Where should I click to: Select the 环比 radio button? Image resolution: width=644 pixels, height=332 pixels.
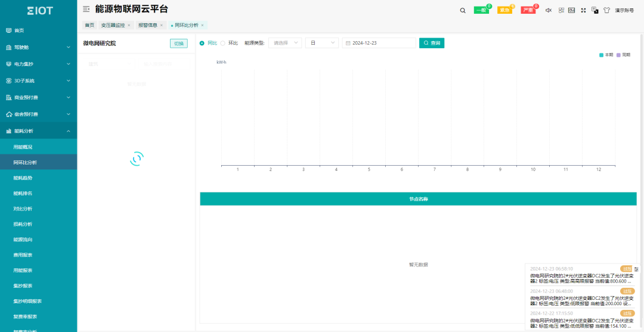pos(223,43)
